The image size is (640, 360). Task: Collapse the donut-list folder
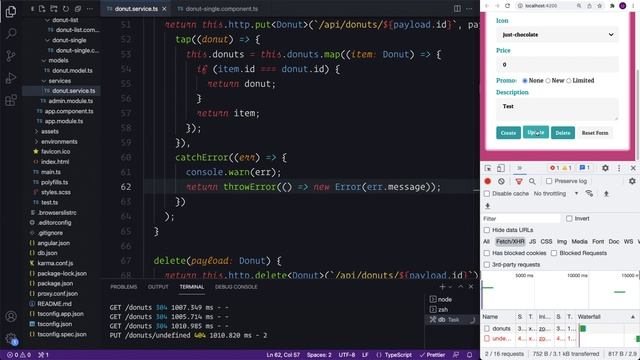coord(47,20)
